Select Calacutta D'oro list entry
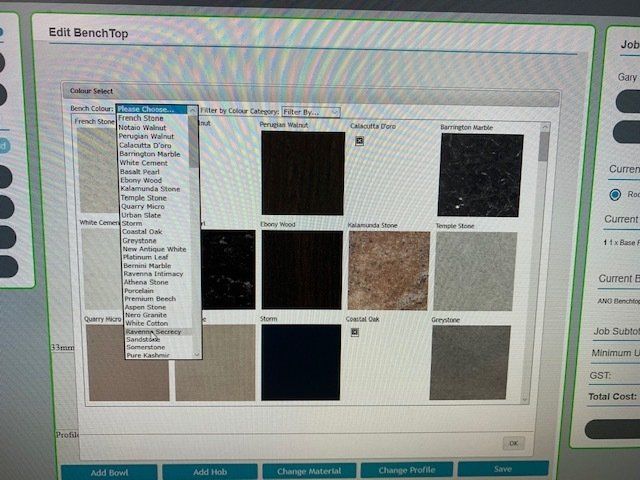 pyautogui.click(x=145, y=145)
